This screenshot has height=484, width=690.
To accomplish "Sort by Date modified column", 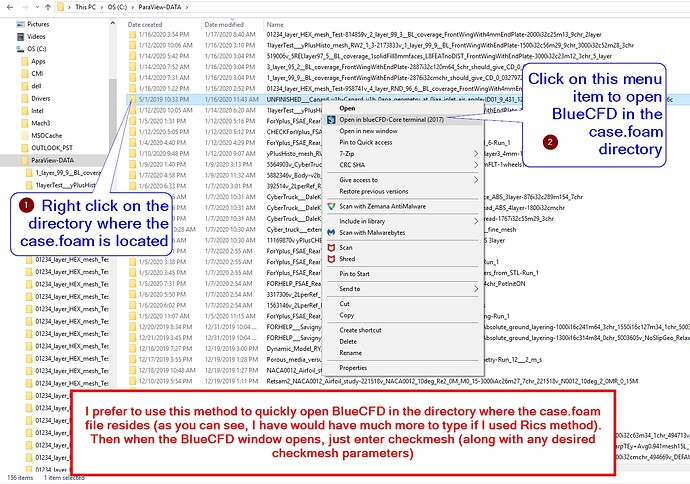I will (224, 25).
